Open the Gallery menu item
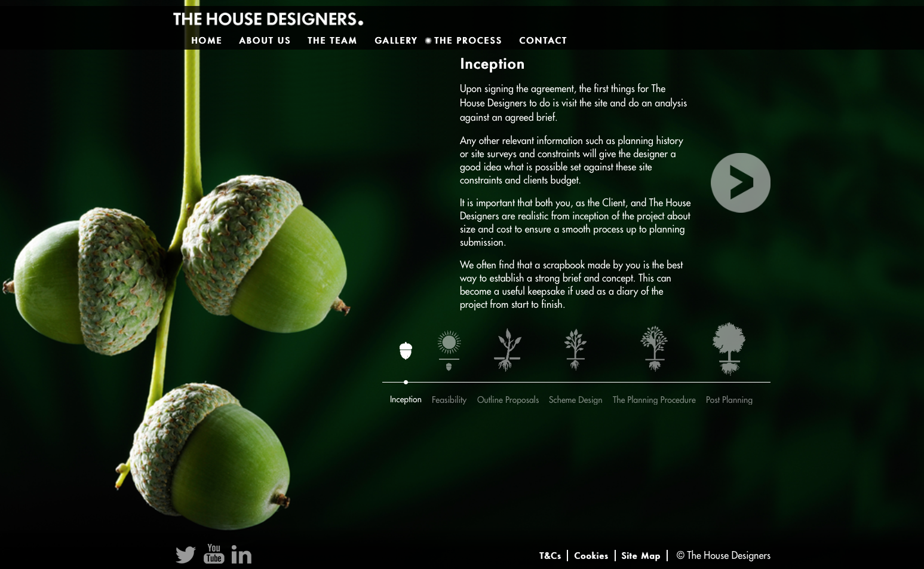924x569 pixels. pos(396,41)
